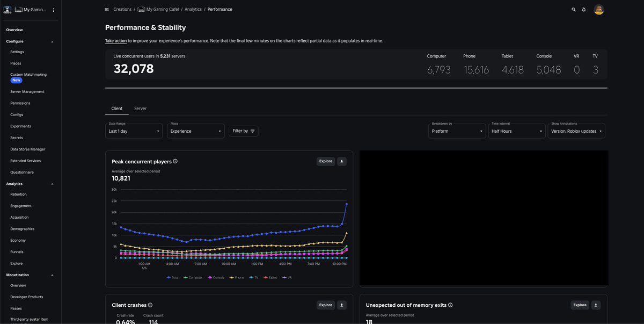Open the search icon in top bar

pyautogui.click(x=574, y=10)
